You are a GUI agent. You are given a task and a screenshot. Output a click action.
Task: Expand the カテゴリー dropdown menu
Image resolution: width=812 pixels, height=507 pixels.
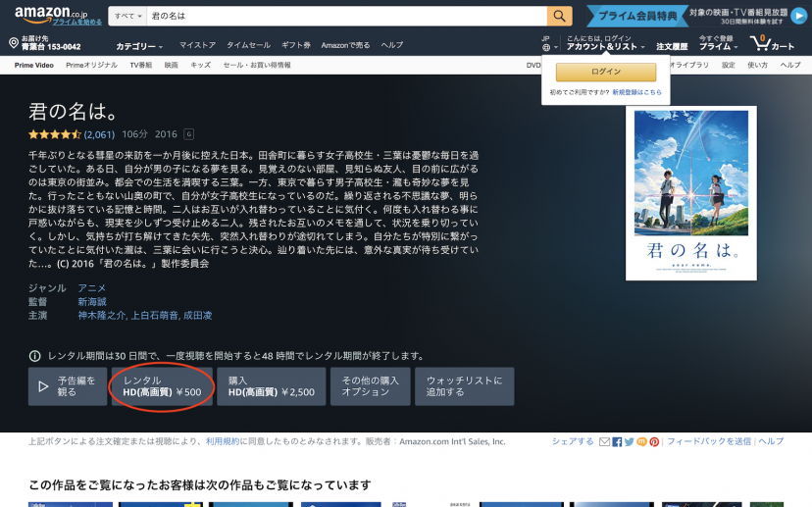(x=139, y=46)
